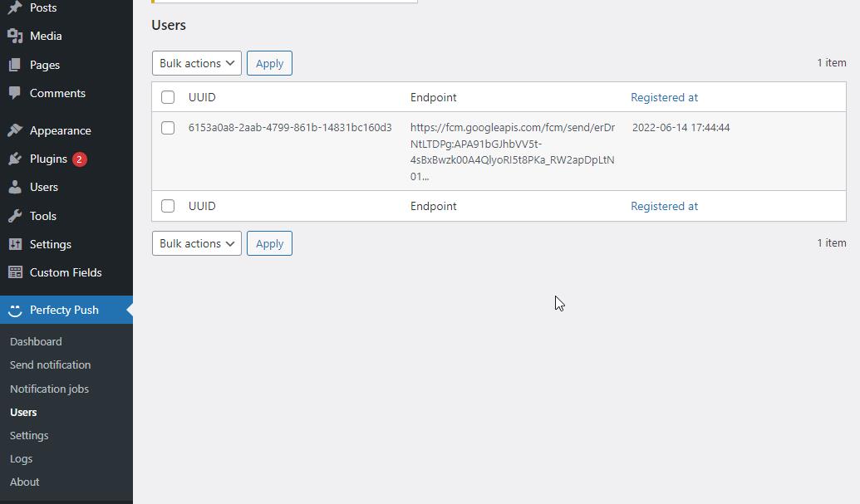Click the Custom Fields grid icon
The height and width of the screenshot is (504, 860).
[x=15, y=272]
